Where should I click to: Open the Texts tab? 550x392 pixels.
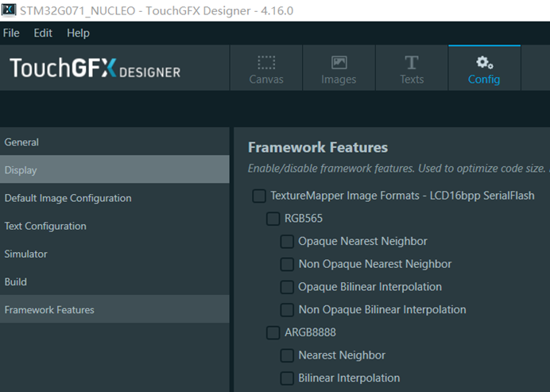(412, 68)
